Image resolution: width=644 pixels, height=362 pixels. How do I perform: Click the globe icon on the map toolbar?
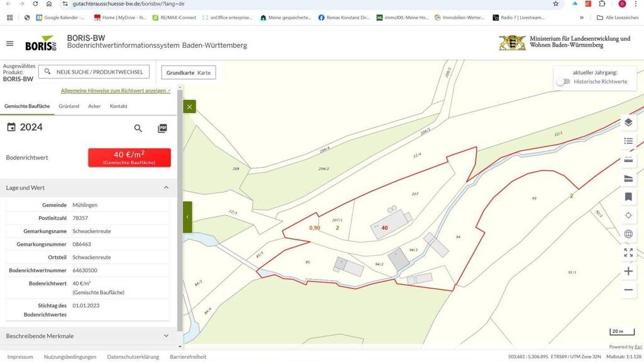point(628,234)
